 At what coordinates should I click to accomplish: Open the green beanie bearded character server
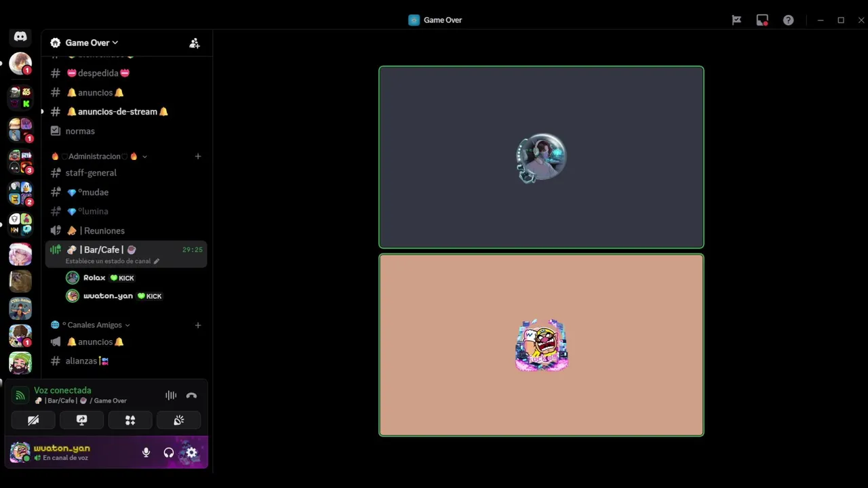(x=20, y=363)
